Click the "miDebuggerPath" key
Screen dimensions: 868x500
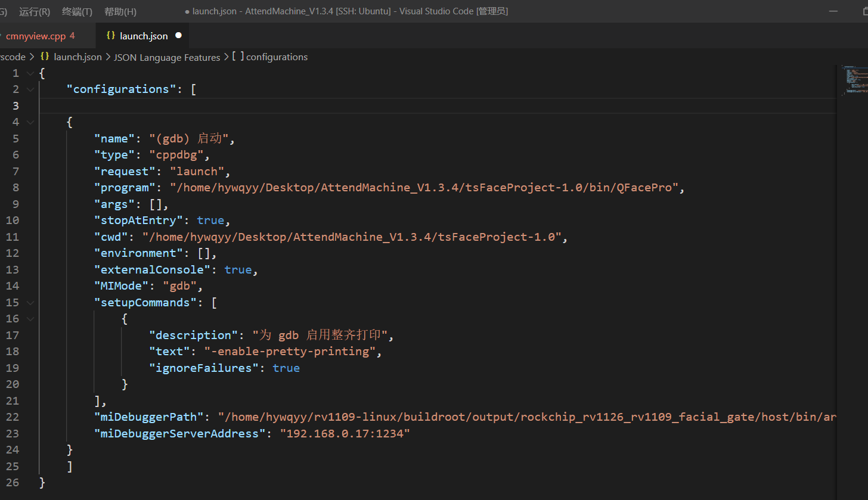tap(149, 416)
